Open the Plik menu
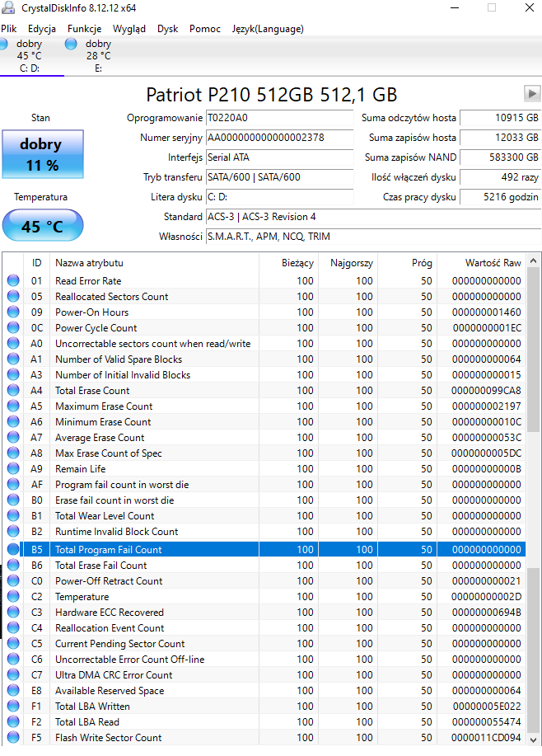 click(9, 29)
